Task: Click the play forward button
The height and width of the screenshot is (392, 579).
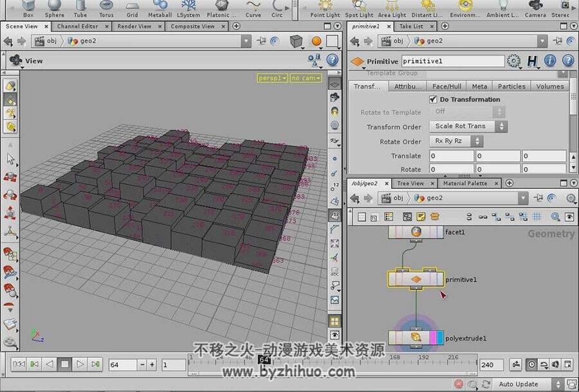Action: (x=80, y=364)
